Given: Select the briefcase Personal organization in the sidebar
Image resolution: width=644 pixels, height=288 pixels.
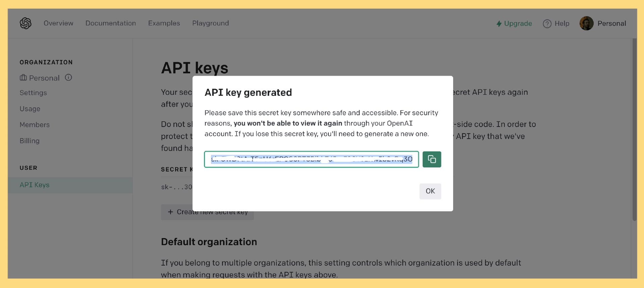Looking at the screenshot, I should click(x=40, y=78).
